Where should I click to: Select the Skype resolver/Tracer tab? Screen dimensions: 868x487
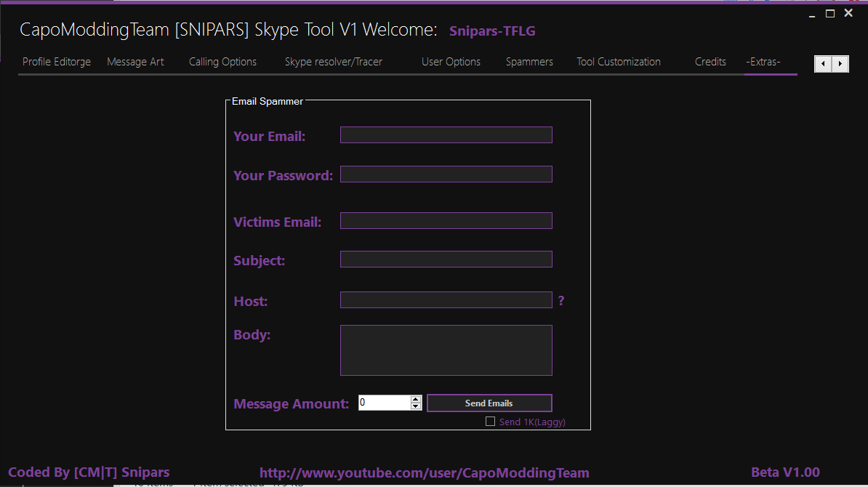(x=333, y=62)
